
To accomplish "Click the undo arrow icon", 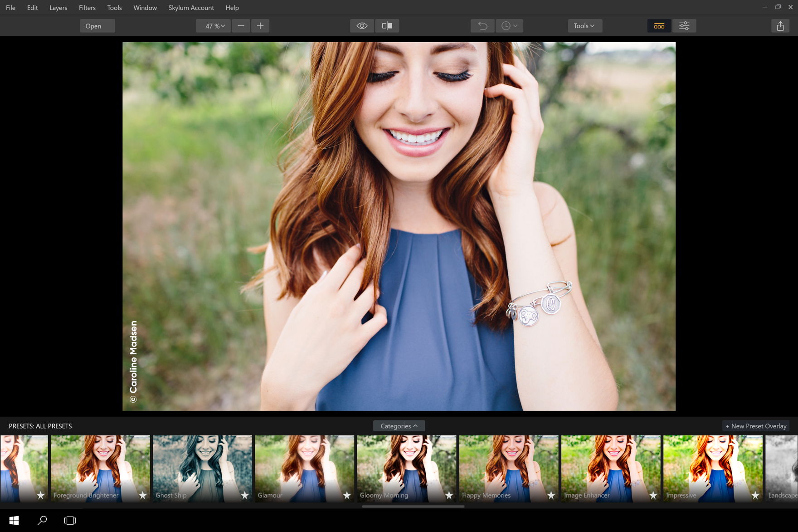I will (482, 26).
